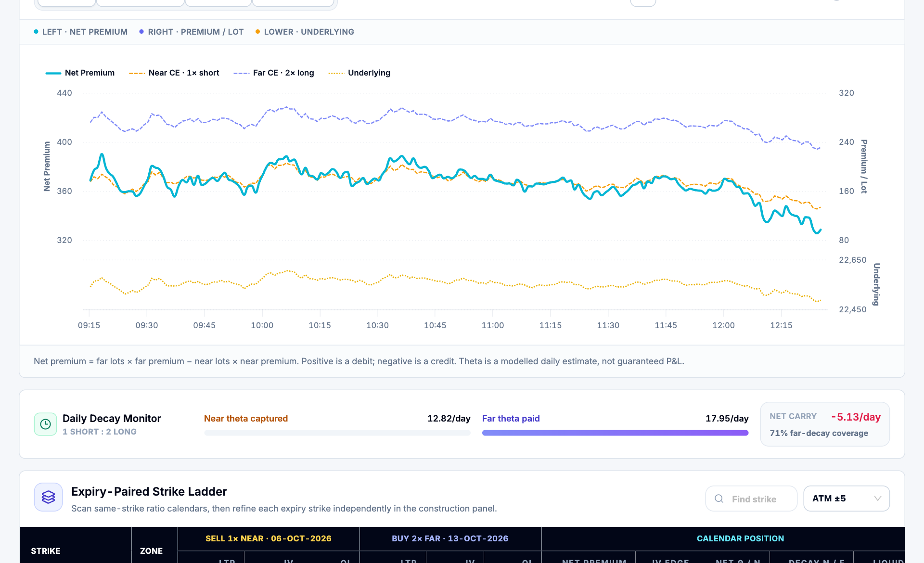Image resolution: width=924 pixels, height=563 pixels.
Task: Toggle Near CE 1x short legend series
Action: point(174,73)
